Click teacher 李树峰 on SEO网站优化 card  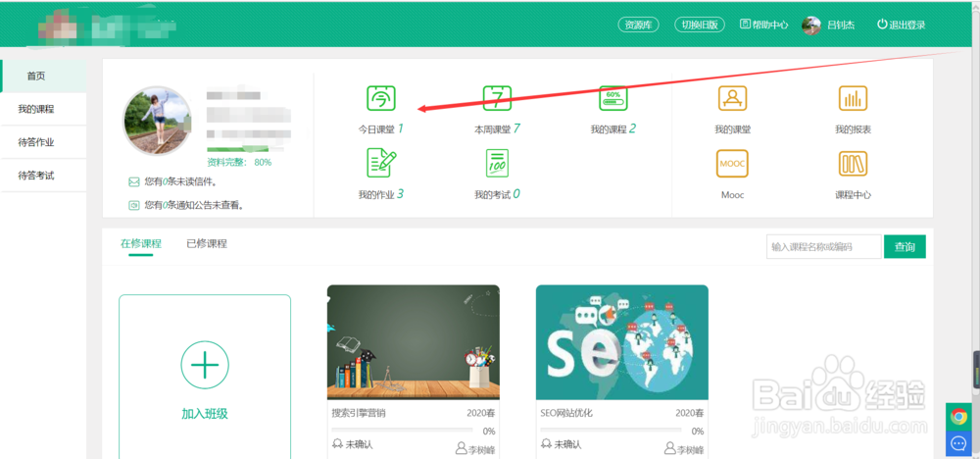(x=691, y=449)
